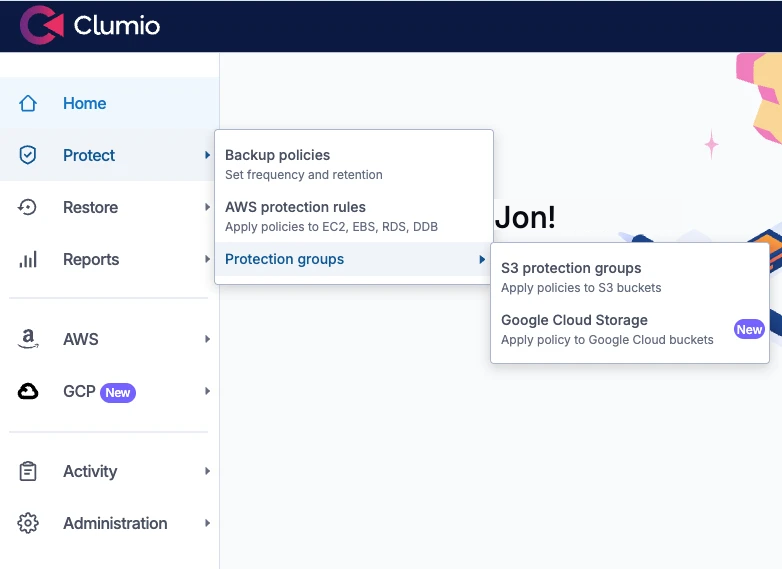Expand the AWS submenu arrow
The image size is (782, 569).
point(207,339)
